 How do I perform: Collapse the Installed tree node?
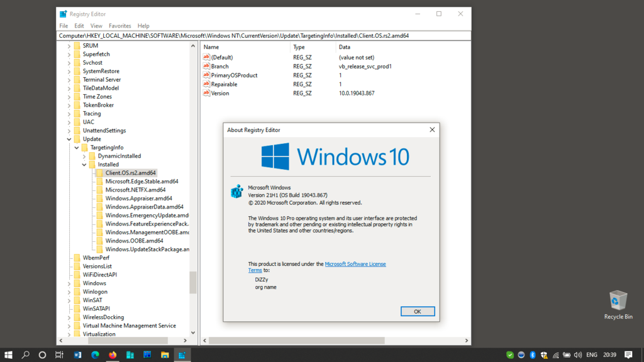84,165
